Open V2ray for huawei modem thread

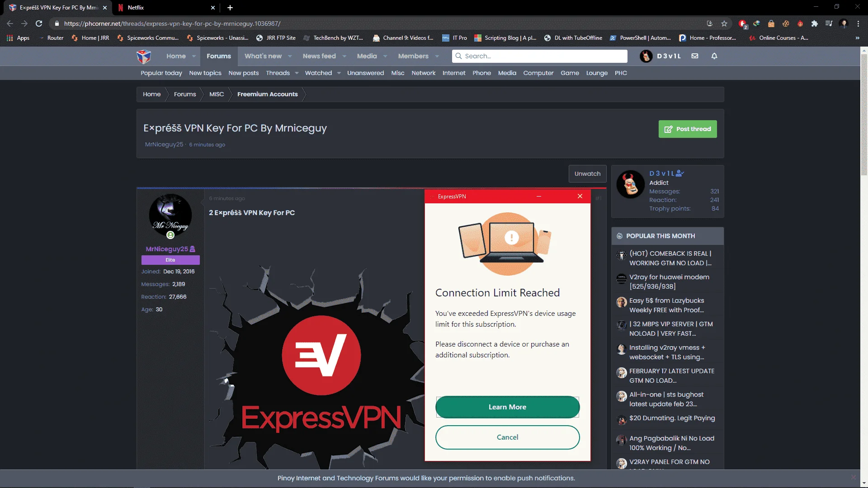669,282
